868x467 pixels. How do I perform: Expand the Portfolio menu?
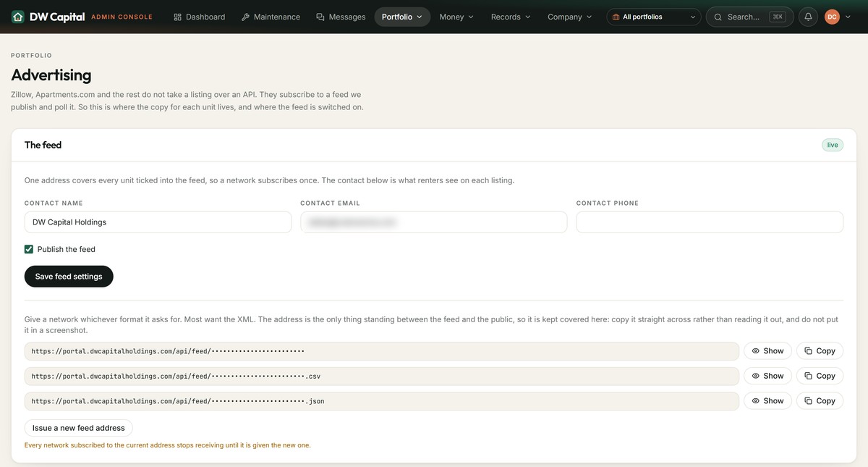(402, 17)
